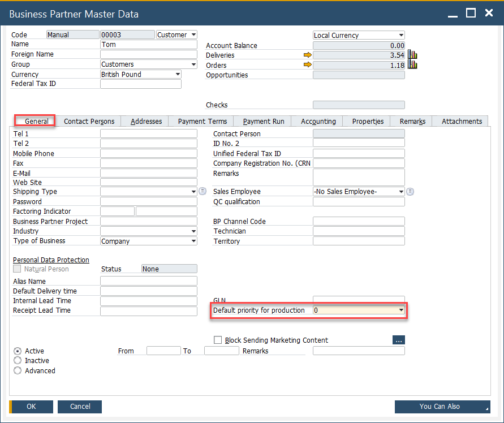Screen dimensions: 504x423
Task: Select the Inactive radio button
Action: tap(18, 361)
